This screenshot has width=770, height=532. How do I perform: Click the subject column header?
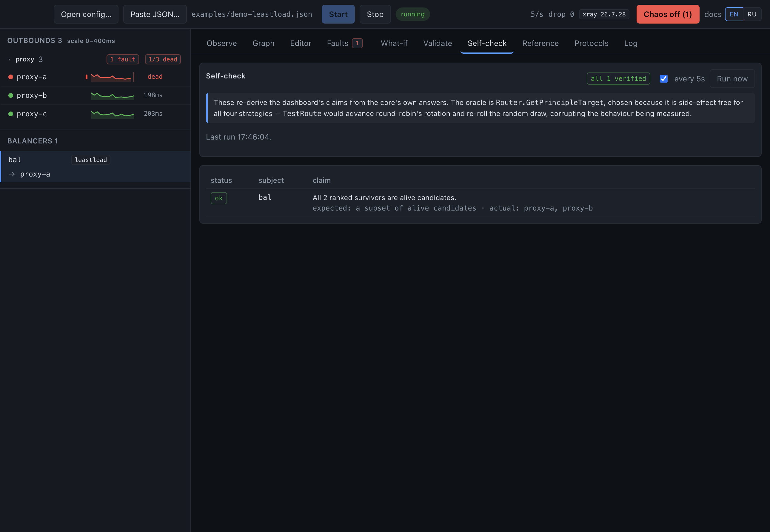click(271, 180)
